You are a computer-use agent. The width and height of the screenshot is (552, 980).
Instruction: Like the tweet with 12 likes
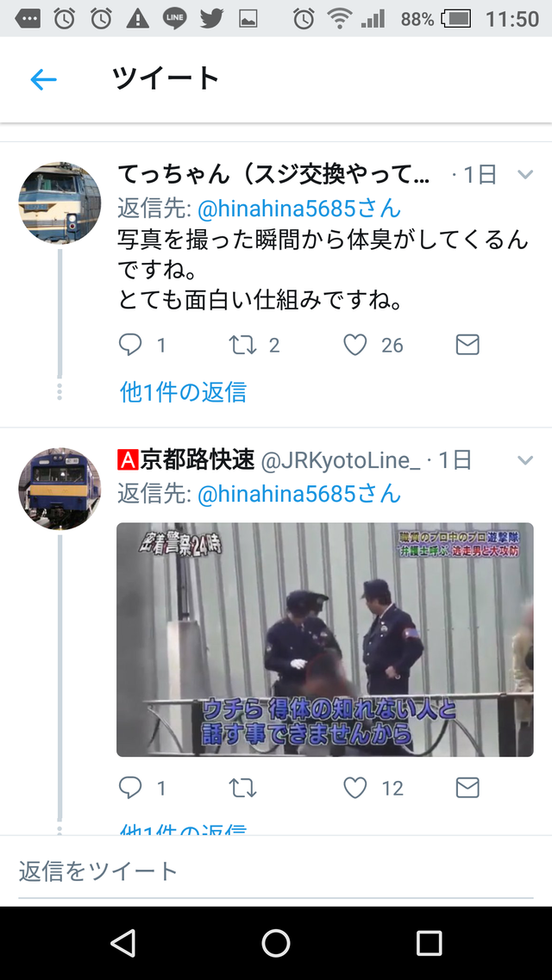pos(355,788)
